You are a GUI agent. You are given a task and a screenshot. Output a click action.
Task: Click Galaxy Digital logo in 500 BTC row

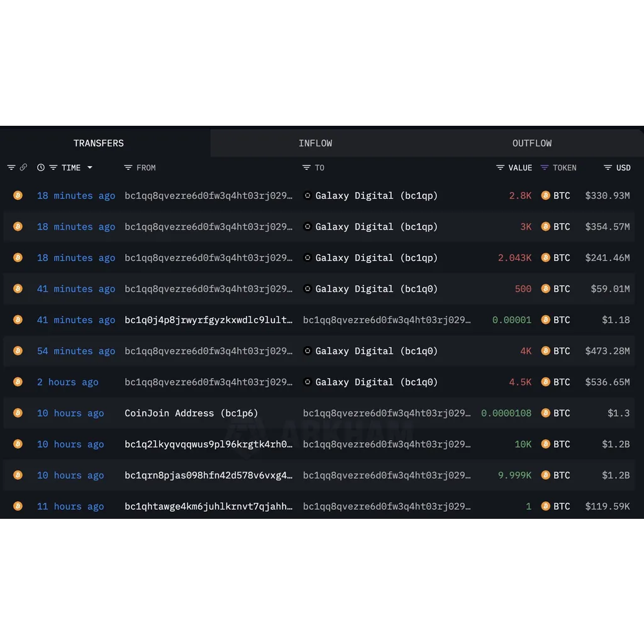click(307, 289)
